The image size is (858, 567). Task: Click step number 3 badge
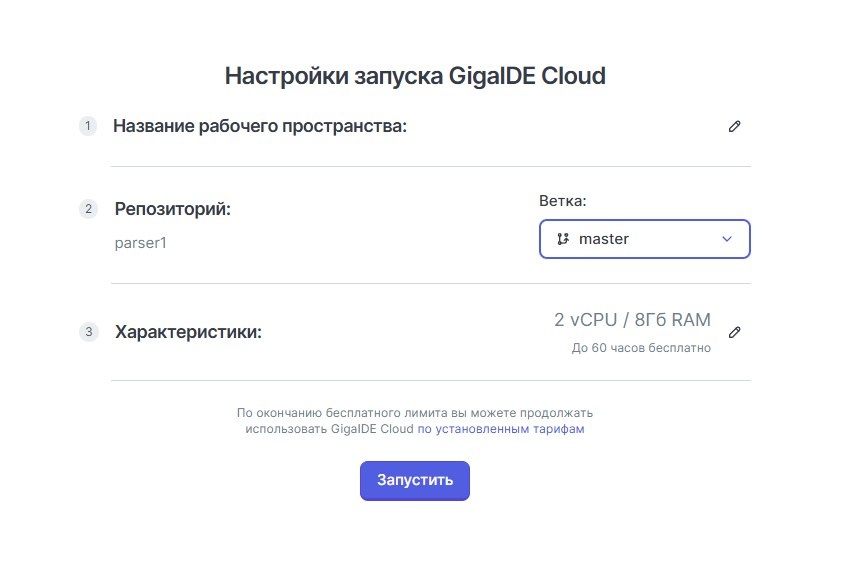88,332
